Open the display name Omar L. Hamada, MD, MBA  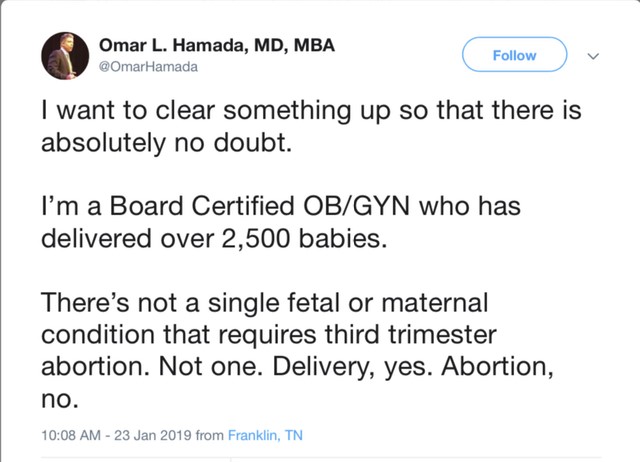[217, 44]
